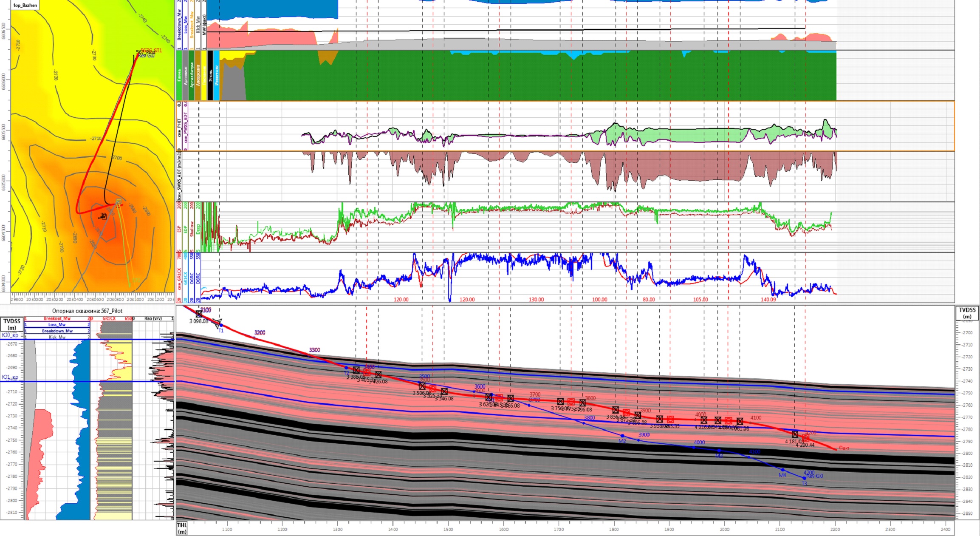Click the 2000 tick on the THL axis
This screenshot has height=536, width=980.
coord(725,529)
